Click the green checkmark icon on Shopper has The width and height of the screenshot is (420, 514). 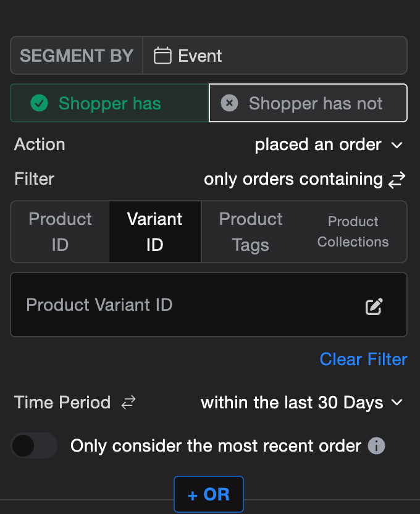click(x=40, y=103)
